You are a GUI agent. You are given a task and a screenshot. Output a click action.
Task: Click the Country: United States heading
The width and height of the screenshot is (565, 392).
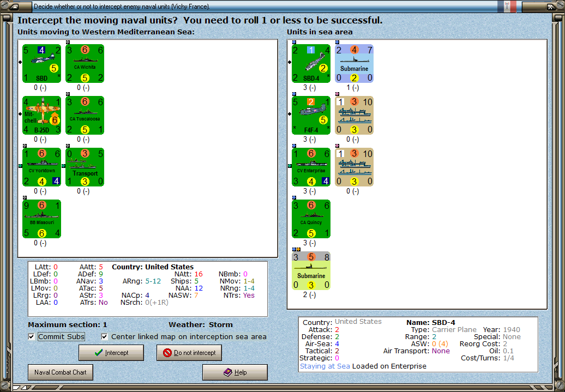(153, 267)
